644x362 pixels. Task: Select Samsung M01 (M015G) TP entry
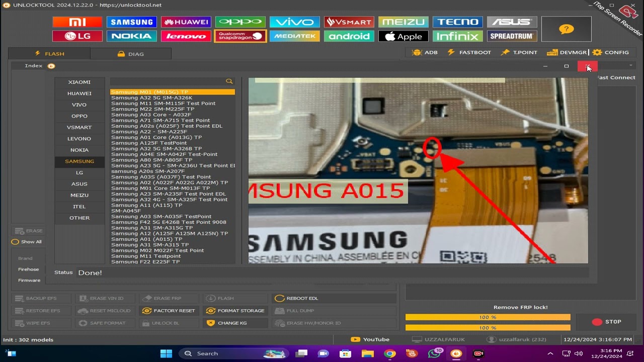[x=173, y=92]
